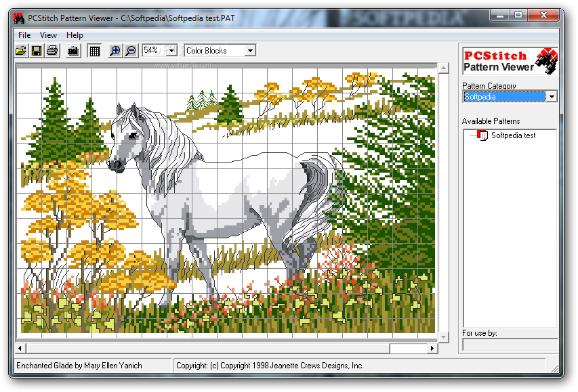This screenshot has height=392, width=578.
Task: Select Softpedia in Pattern Category box
Action: (x=504, y=97)
